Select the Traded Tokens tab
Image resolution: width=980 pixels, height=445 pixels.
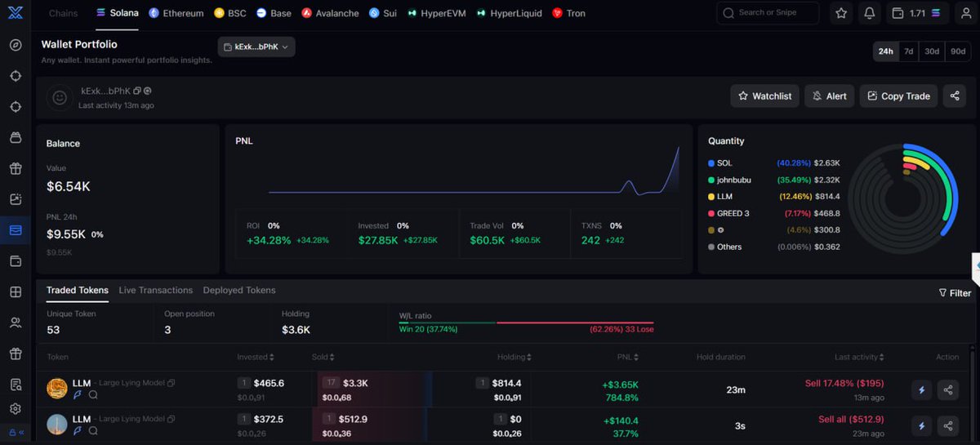[78, 290]
